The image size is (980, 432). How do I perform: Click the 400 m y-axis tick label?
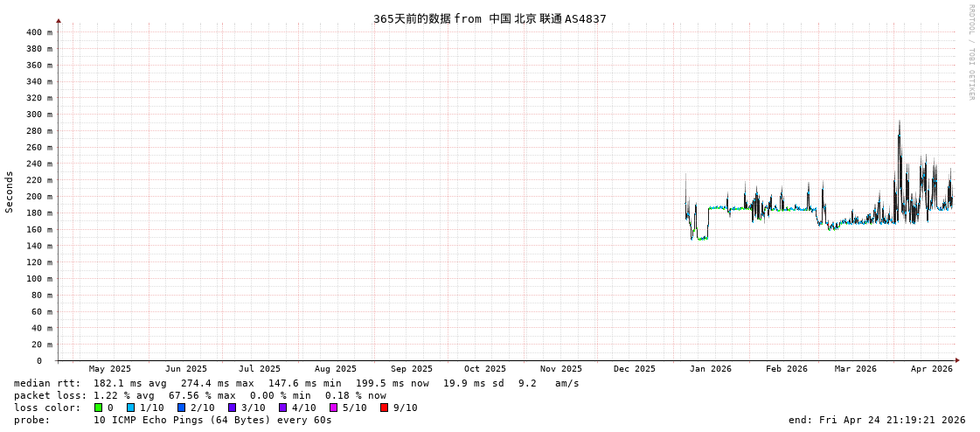pos(38,32)
